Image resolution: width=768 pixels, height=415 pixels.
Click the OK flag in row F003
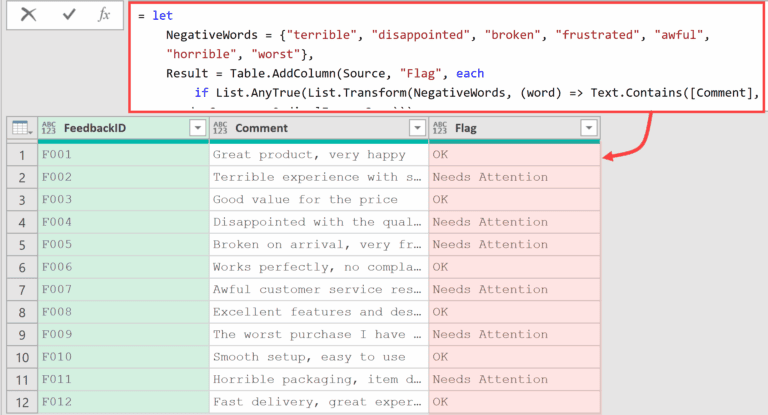point(514,200)
